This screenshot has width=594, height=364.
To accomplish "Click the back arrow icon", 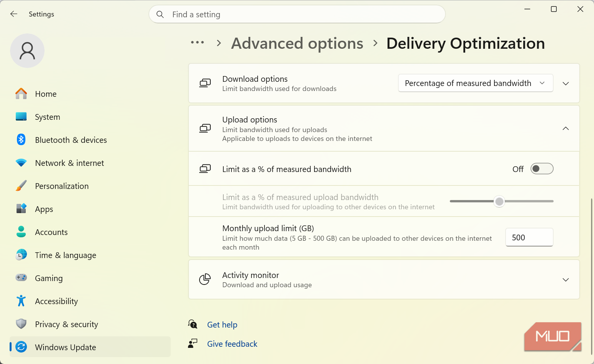I will 14,14.
